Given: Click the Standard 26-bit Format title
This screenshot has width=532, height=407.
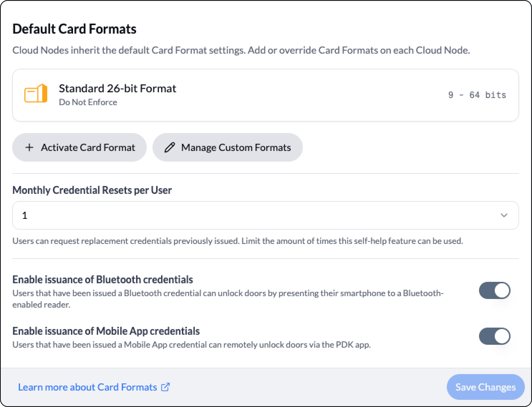Looking at the screenshot, I should point(117,88).
